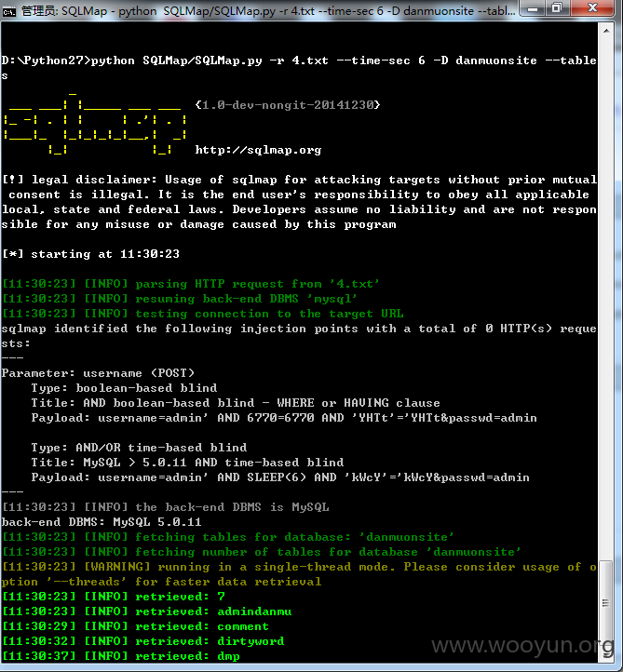Image resolution: width=623 pixels, height=672 pixels.
Task: Click the payload line with '6770=6770'
Action: [284, 418]
